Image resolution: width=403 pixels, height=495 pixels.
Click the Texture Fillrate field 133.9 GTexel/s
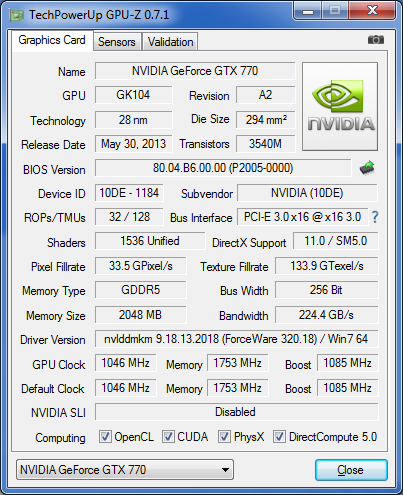[327, 266]
